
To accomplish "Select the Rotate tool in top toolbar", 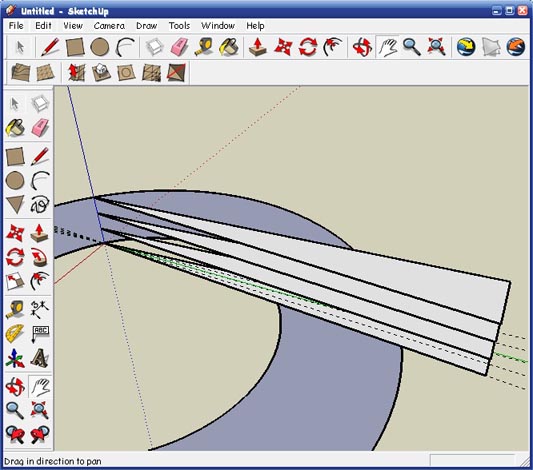I will 308,47.
